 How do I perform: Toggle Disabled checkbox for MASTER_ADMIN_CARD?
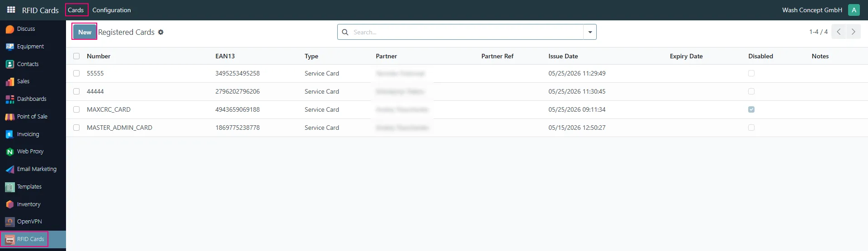point(751,128)
